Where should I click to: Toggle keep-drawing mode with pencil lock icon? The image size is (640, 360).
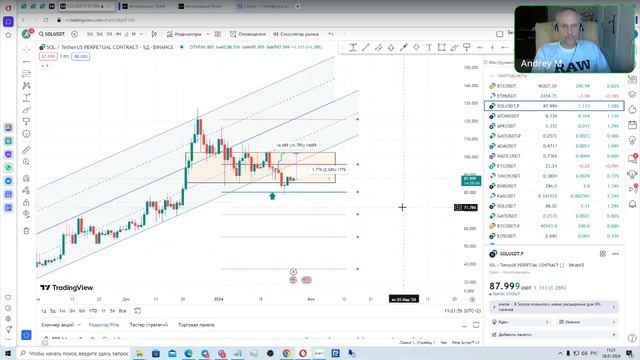coord(27,191)
